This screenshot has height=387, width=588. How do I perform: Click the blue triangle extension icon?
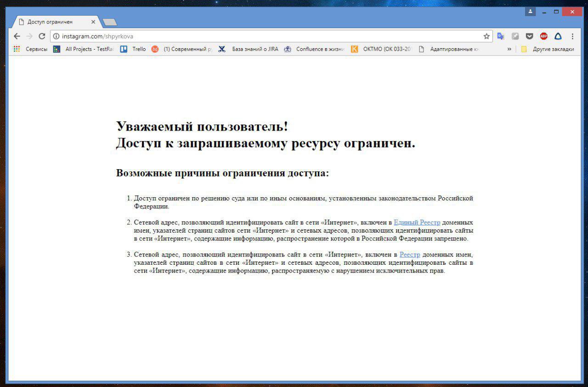pos(558,36)
